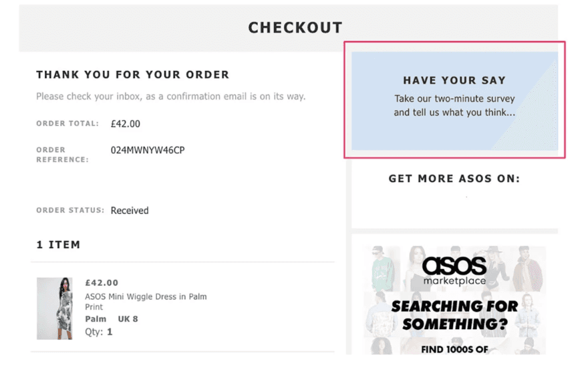The height and width of the screenshot is (372, 588).
Task: Click the £42.00 order total value
Action: pyautogui.click(x=126, y=124)
